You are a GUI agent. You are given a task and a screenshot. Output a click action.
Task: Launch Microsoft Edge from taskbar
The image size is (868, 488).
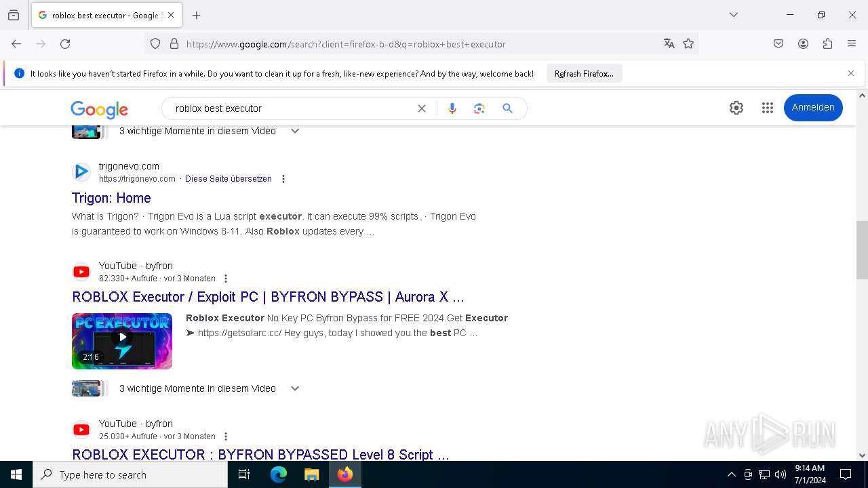point(279,474)
